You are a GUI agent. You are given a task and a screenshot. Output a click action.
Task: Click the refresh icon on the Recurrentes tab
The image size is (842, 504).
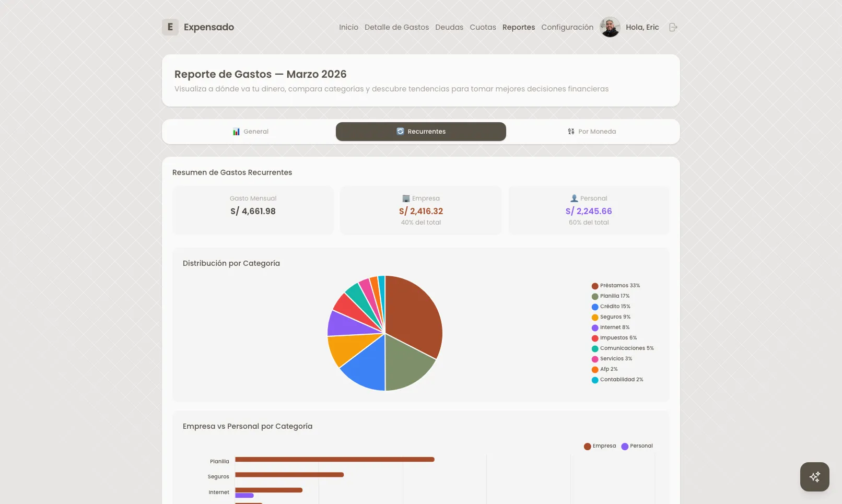400,131
